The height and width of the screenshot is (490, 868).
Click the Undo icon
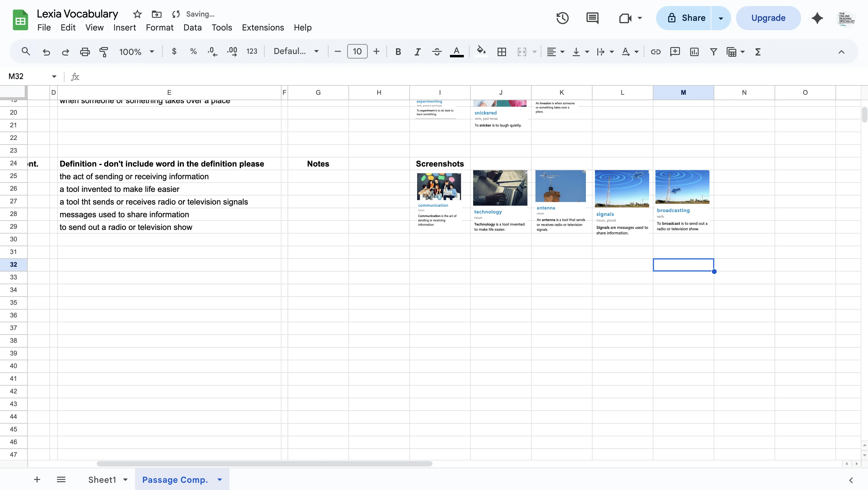coord(46,51)
